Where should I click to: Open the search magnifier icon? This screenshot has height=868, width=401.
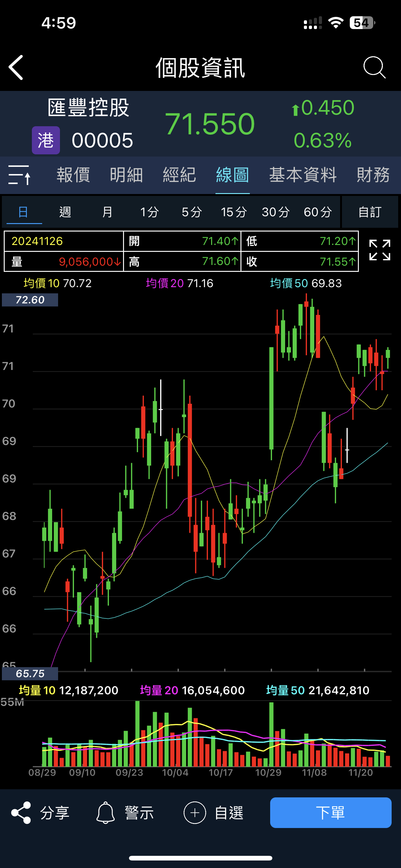pyautogui.click(x=374, y=67)
